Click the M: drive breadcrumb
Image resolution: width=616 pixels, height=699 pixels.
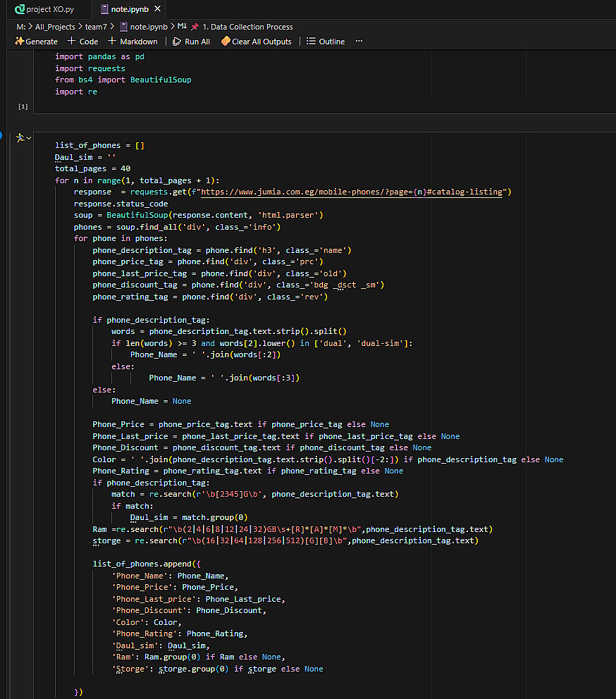pos(20,27)
